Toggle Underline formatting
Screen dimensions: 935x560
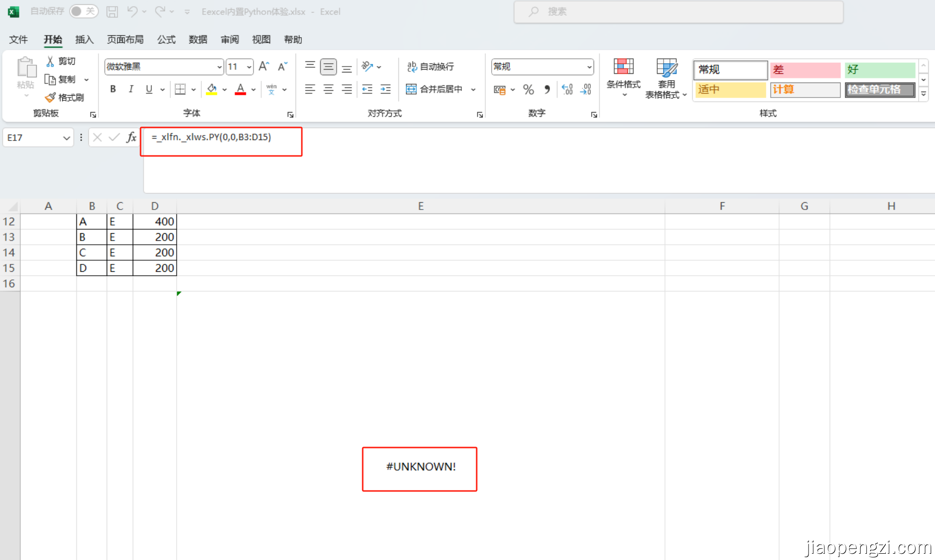click(149, 89)
